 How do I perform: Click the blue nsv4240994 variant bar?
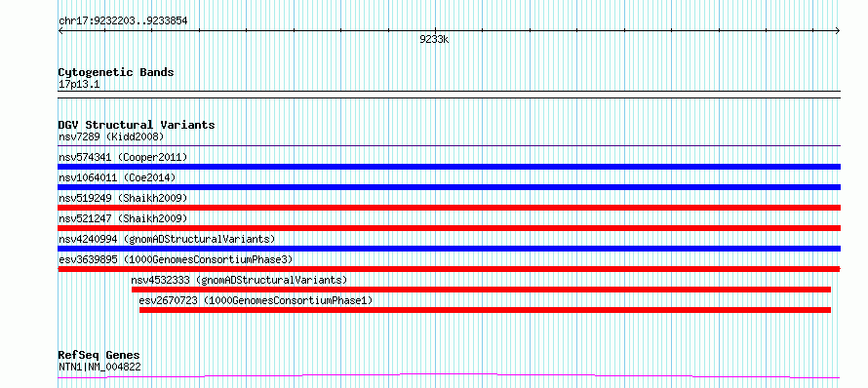click(449, 249)
